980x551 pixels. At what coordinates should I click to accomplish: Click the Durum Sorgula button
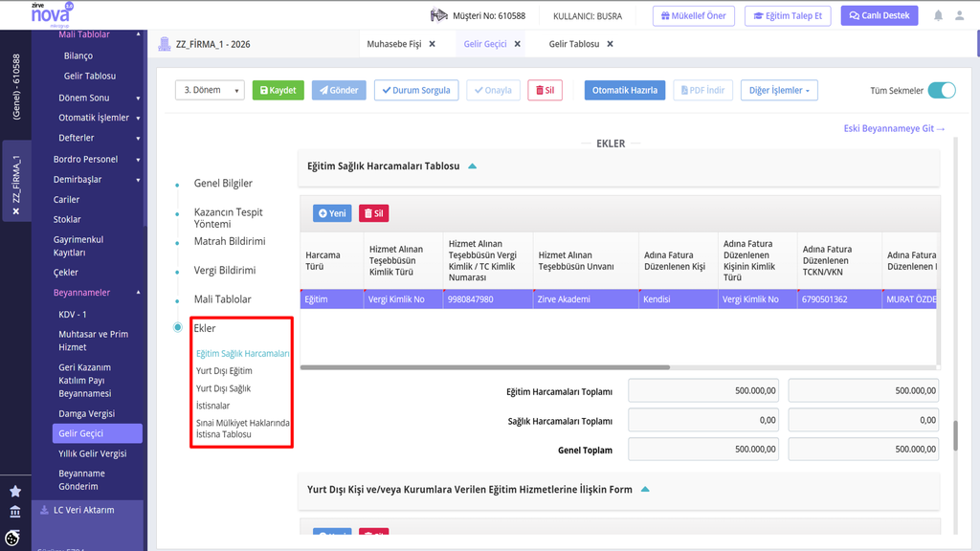coord(416,90)
